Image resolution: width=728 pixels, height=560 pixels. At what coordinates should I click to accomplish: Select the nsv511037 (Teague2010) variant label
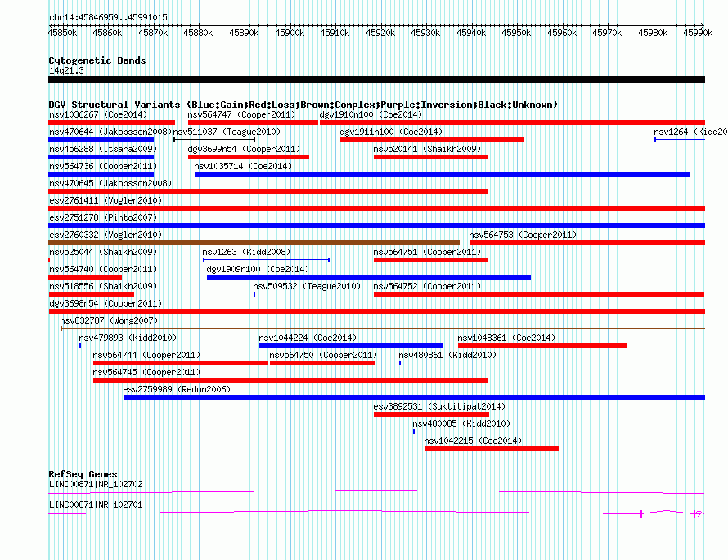tap(227, 132)
